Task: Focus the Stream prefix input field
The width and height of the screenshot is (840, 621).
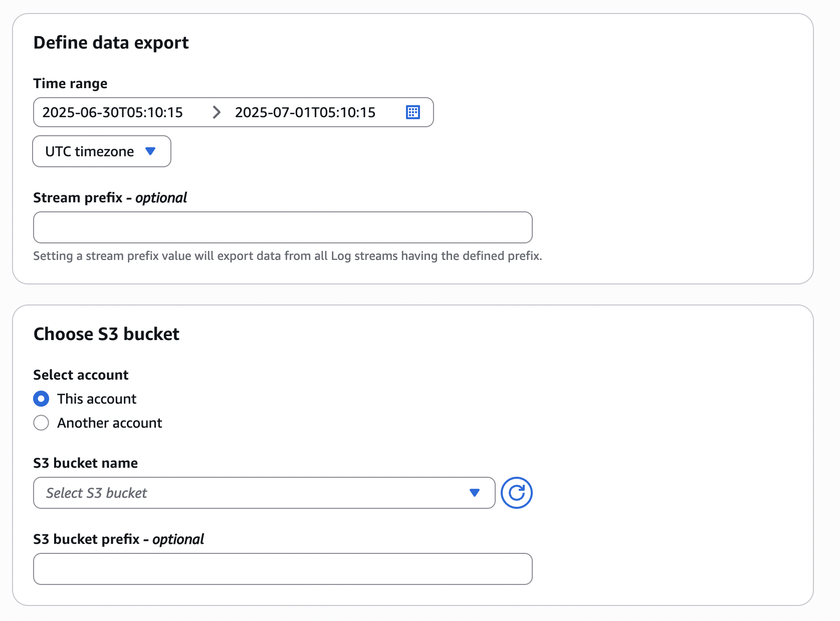Action: (x=283, y=227)
